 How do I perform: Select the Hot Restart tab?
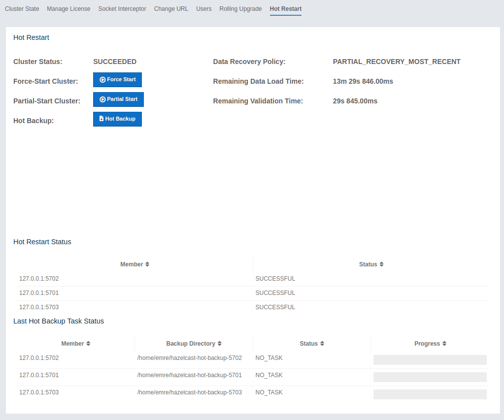click(x=286, y=9)
